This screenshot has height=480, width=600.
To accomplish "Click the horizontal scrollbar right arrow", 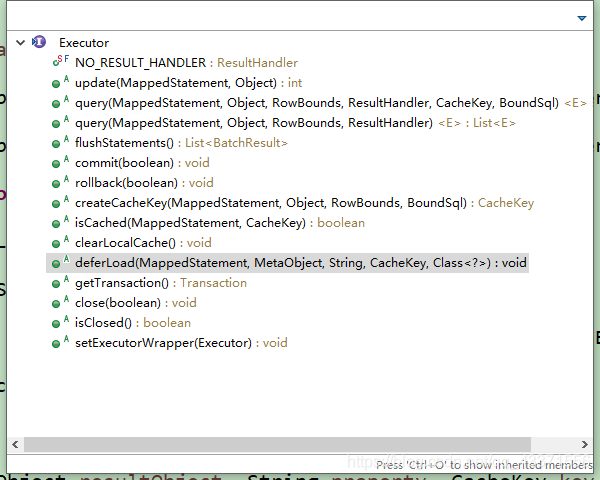I will (585, 444).
